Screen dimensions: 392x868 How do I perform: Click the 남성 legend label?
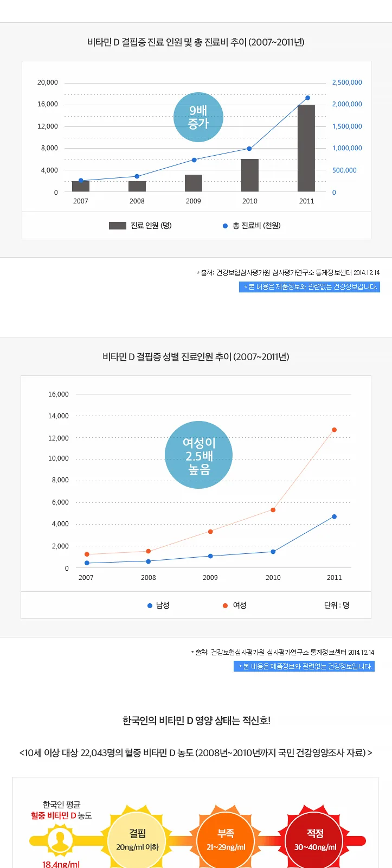[x=163, y=605]
